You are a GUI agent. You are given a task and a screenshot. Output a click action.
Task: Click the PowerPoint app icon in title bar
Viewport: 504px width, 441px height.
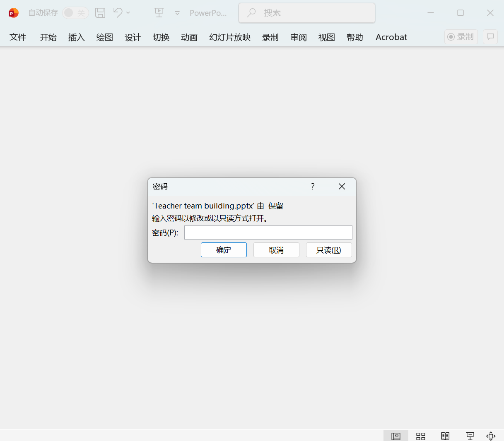[13, 13]
